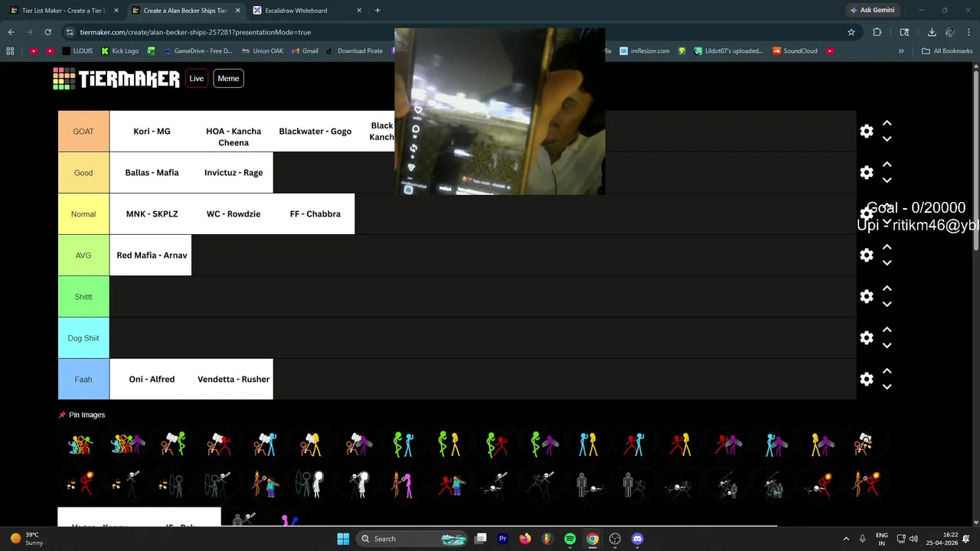Select the Kori - MG tile
The image size is (980, 551).
(152, 132)
